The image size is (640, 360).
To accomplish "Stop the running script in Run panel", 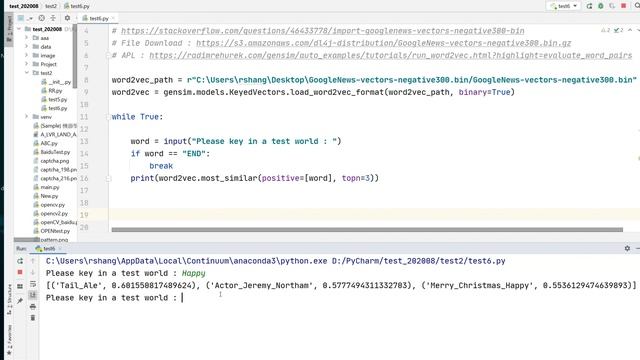I will 20,272.
